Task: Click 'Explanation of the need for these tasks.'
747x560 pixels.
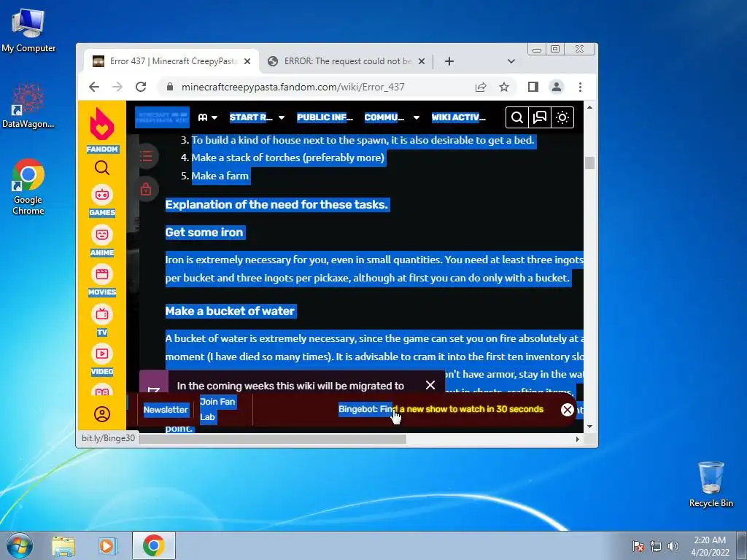Action: (x=276, y=205)
